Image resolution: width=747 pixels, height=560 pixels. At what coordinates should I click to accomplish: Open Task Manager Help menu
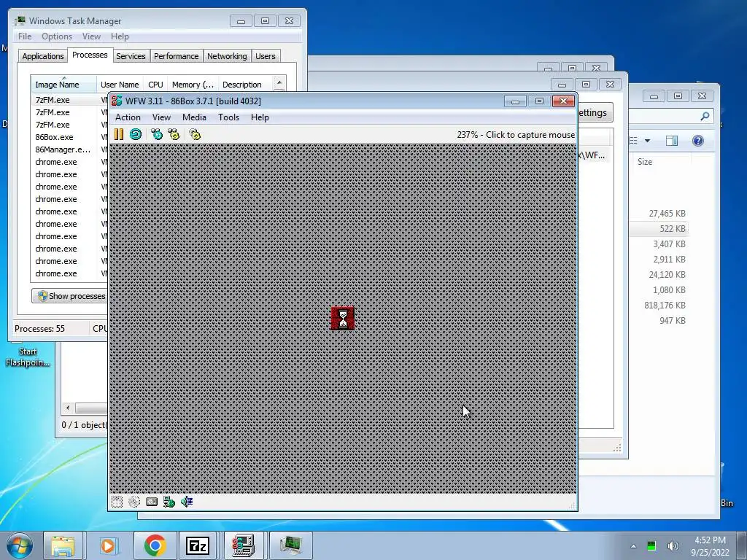tap(120, 36)
